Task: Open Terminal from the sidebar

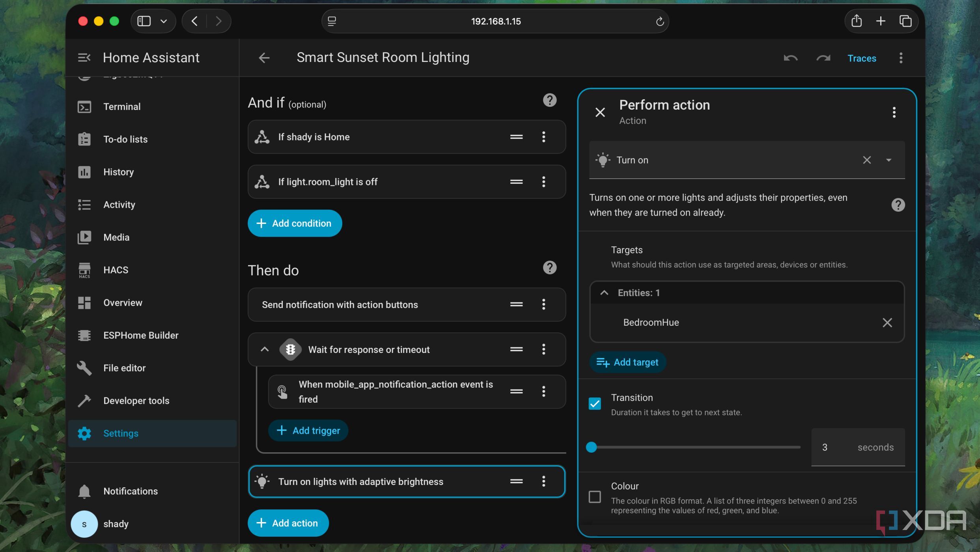Action: pyautogui.click(x=152, y=107)
